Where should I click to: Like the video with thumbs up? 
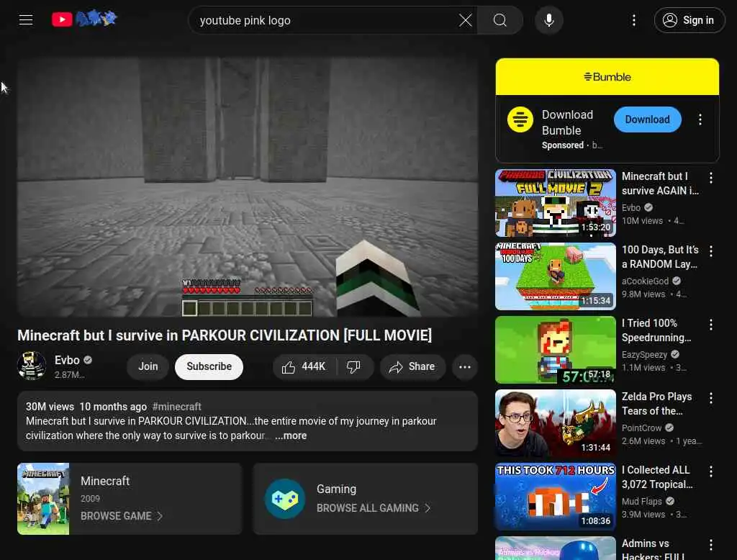click(x=304, y=367)
